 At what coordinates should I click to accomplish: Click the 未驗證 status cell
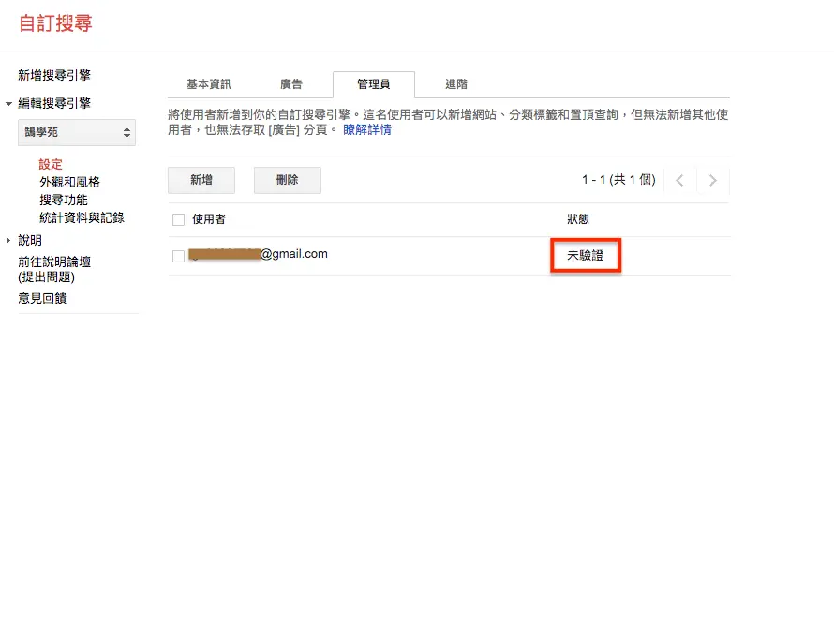pos(585,256)
